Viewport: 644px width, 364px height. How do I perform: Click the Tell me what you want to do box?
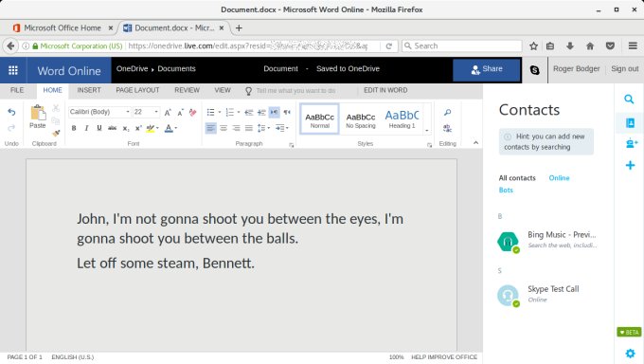295,90
